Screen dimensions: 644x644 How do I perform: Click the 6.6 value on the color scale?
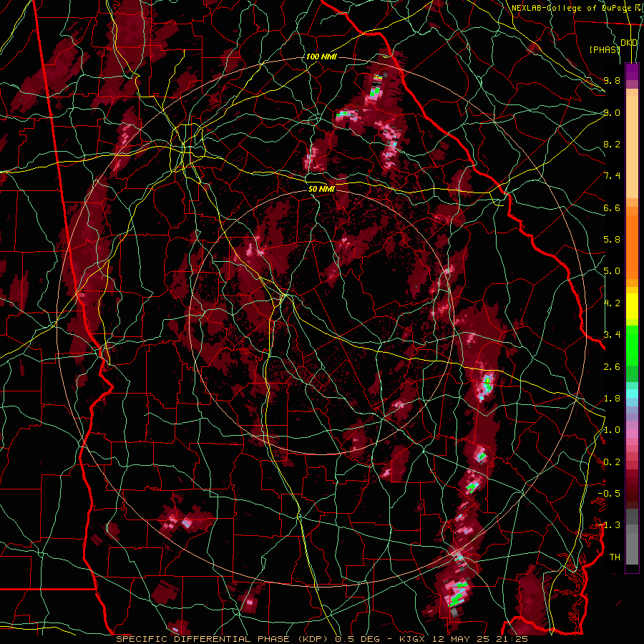[x=612, y=208]
